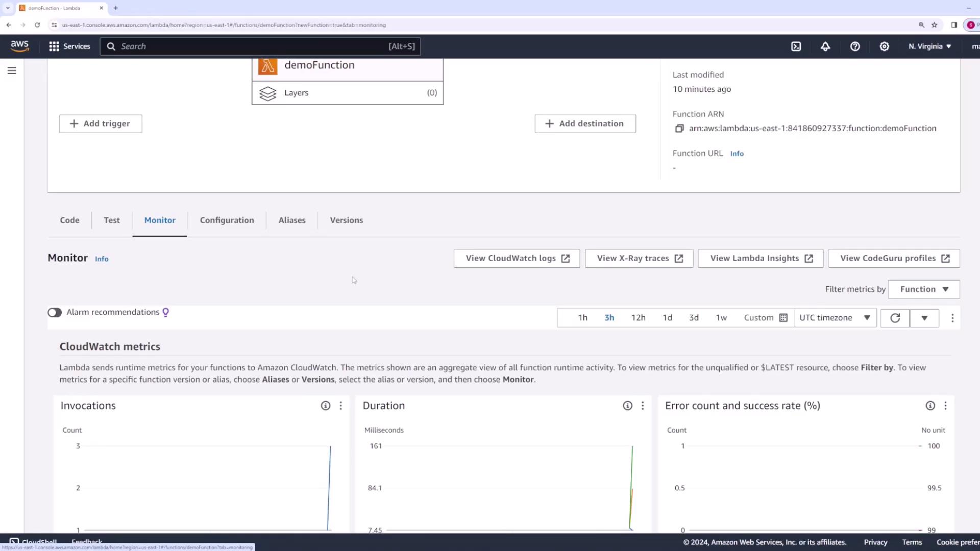
Task: Copy the Function ARN with copy icon
Action: pyautogui.click(x=679, y=129)
